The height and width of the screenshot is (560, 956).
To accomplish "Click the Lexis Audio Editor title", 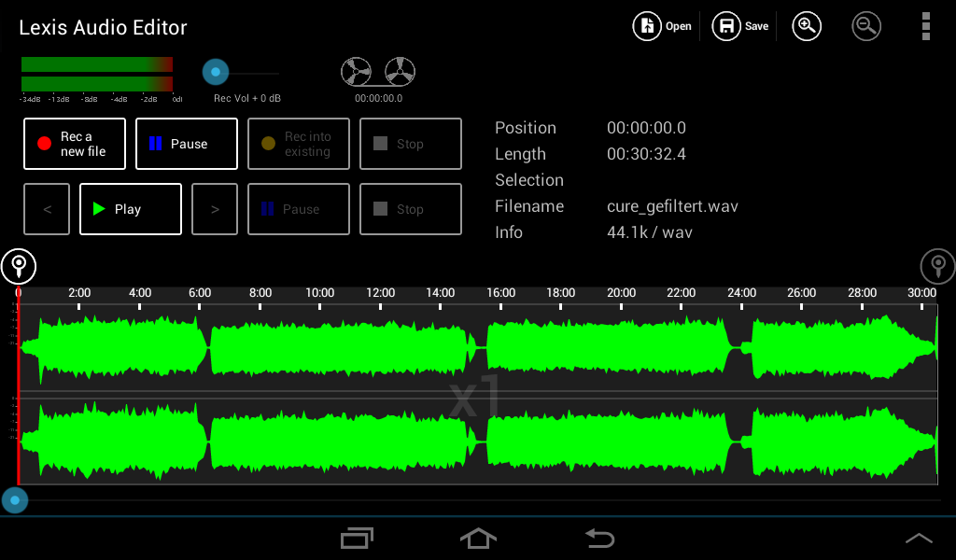I will click(103, 27).
